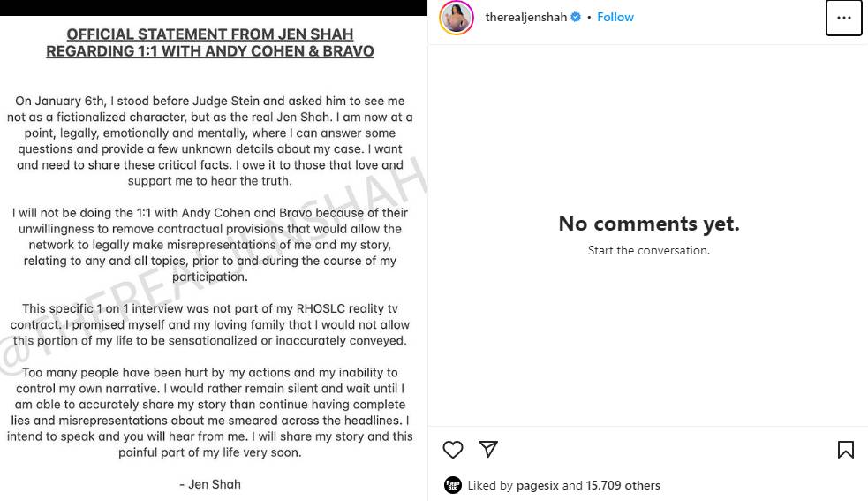
Task: Click the small pagesix avatar
Action: tap(453, 485)
